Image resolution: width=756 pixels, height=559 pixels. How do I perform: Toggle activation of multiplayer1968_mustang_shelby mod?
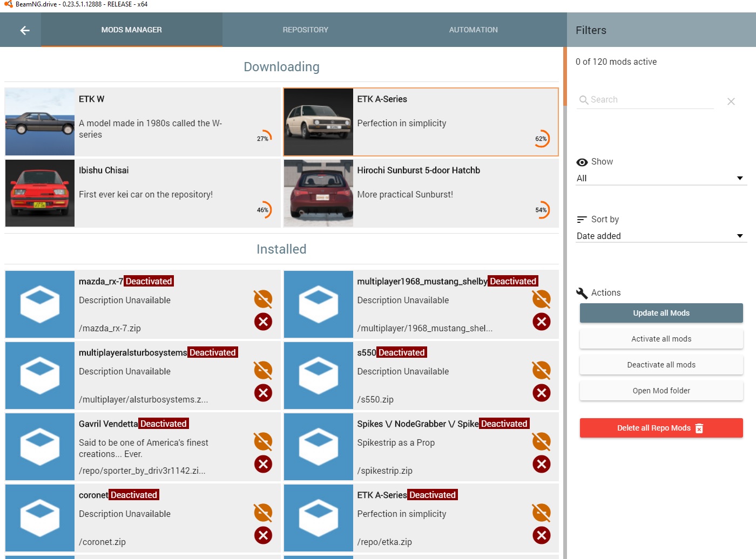pyautogui.click(x=542, y=298)
